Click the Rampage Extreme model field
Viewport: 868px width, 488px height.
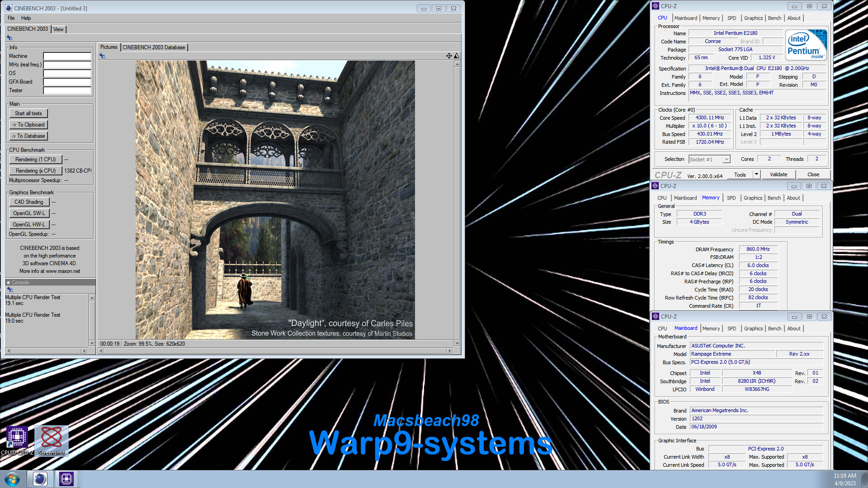[732, 354]
